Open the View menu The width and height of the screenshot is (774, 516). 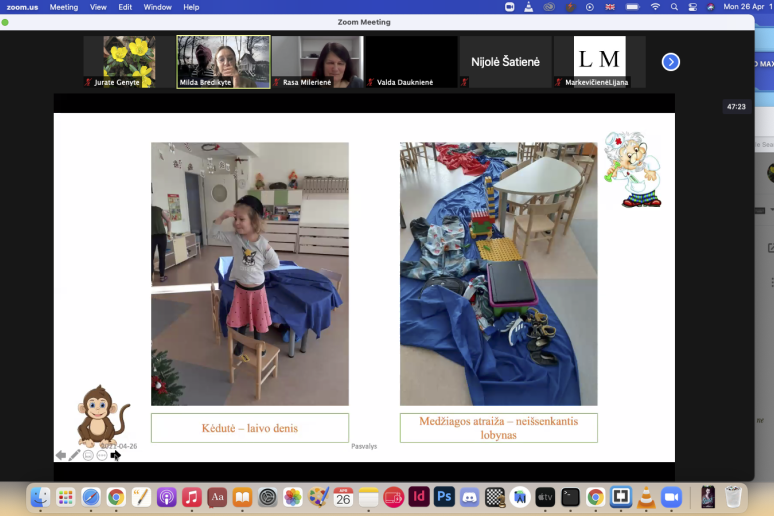point(98,7)
